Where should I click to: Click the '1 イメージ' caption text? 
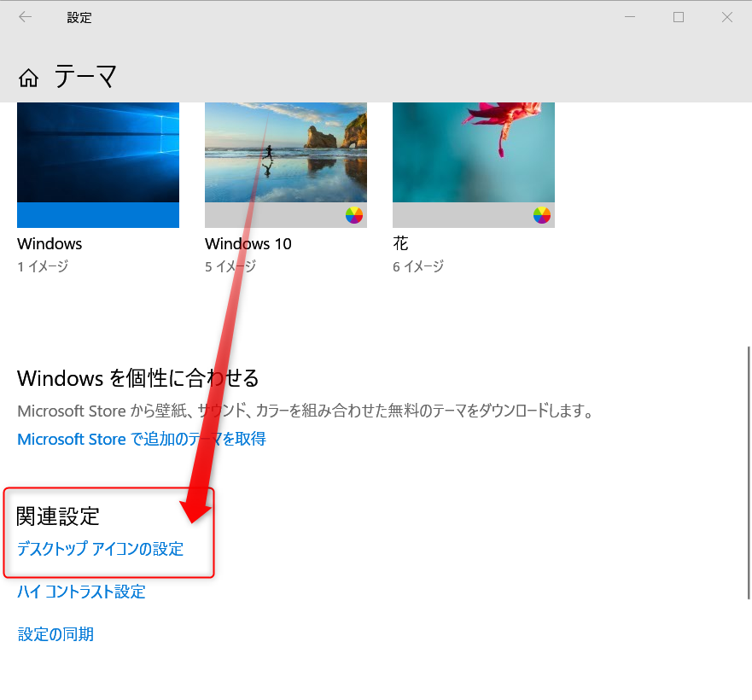pos(43,266)
